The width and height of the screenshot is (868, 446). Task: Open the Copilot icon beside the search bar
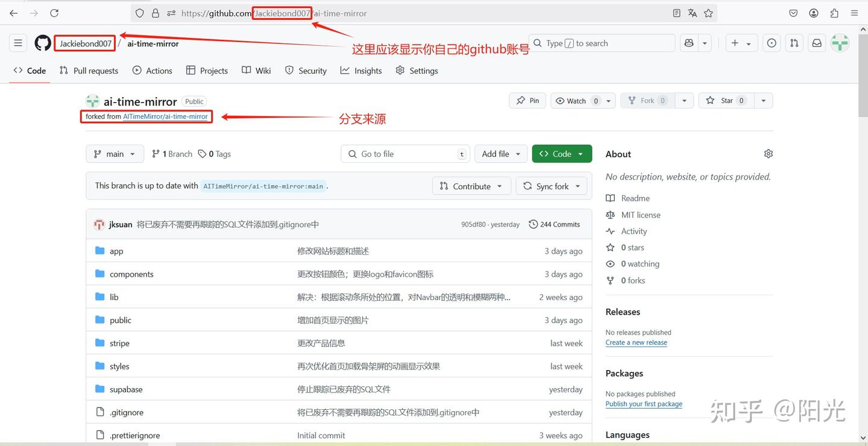tap(688, 43)
